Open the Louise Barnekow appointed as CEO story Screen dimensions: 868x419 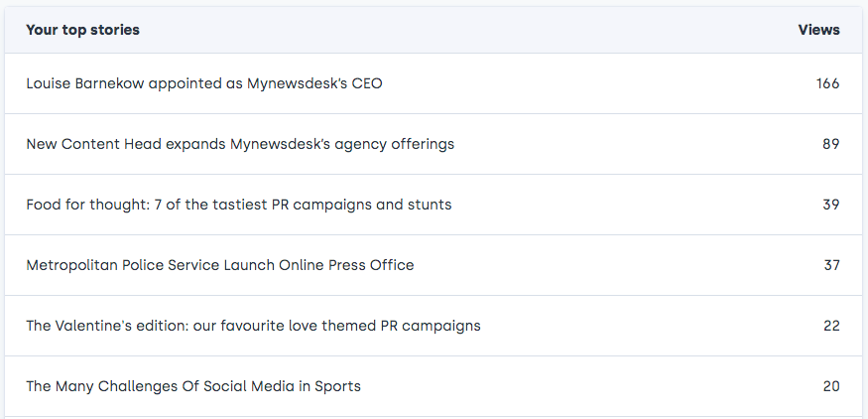point(204,83)
